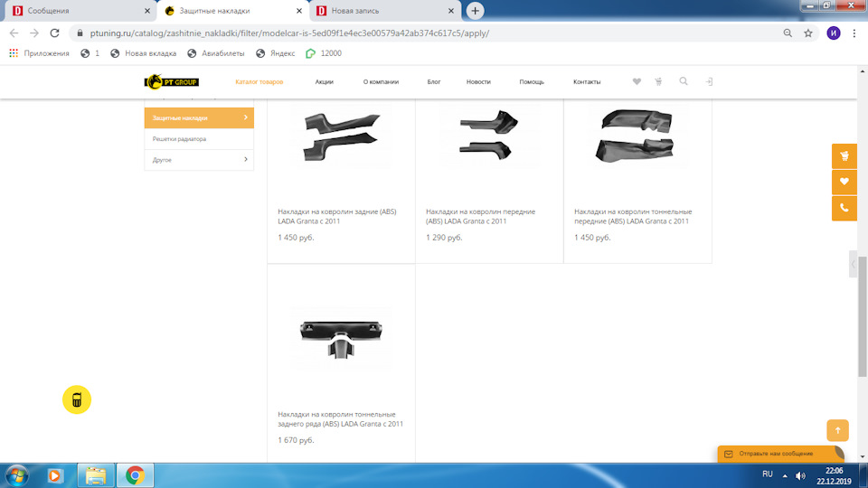Click Chrome back arrow
Image resolution: width=868 pixels, height=488 pixels.
pos(14,33)
